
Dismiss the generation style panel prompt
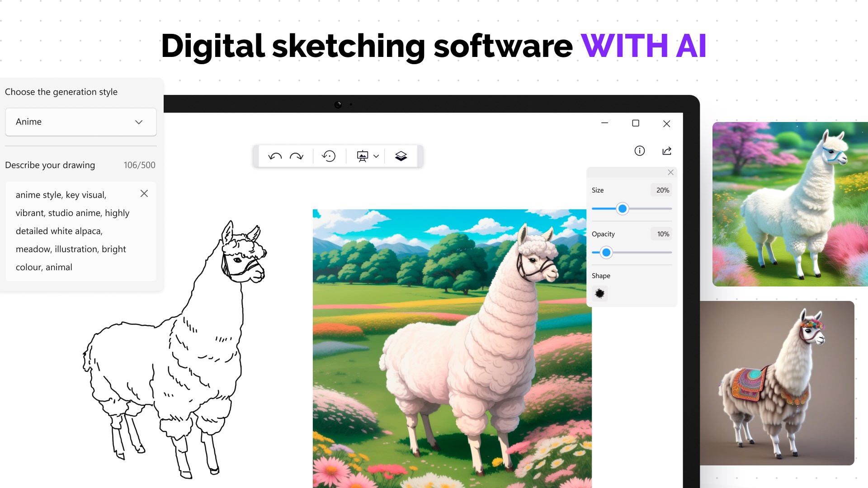coord(144,193)
